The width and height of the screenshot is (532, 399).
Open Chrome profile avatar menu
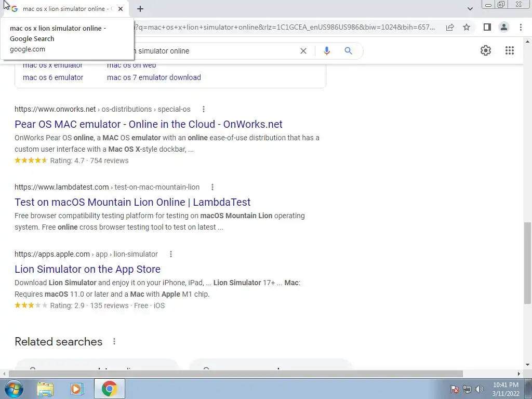504,27
